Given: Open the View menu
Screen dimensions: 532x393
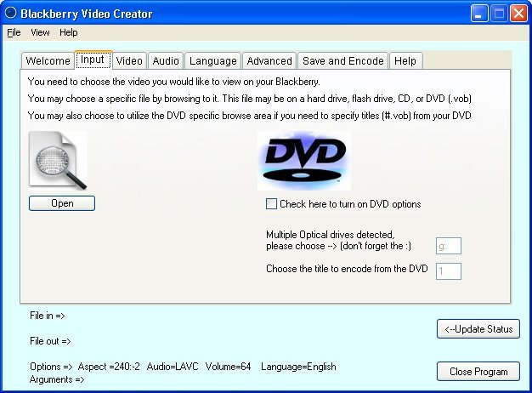Looking at the screenshot, I should pos(40,32).
